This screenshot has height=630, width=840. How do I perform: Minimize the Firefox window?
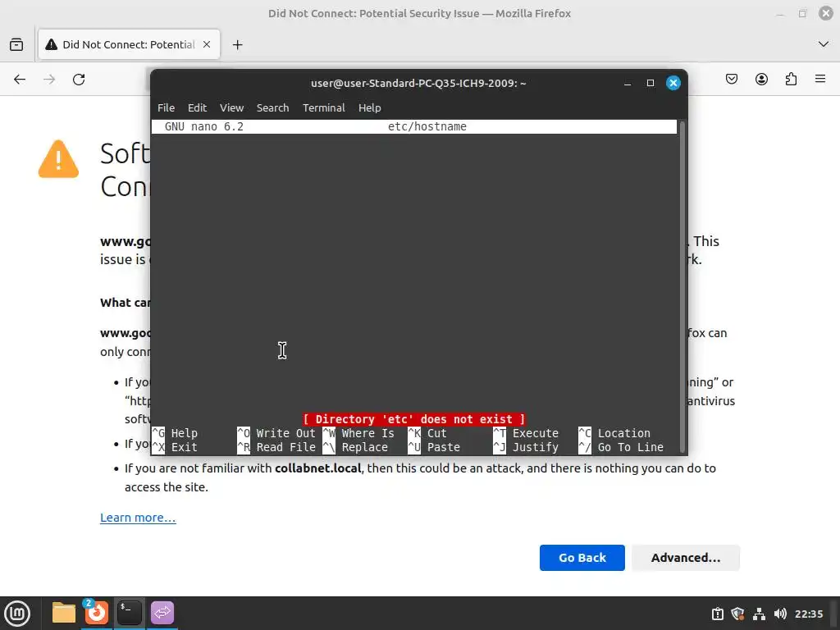(x=780, y=14)
